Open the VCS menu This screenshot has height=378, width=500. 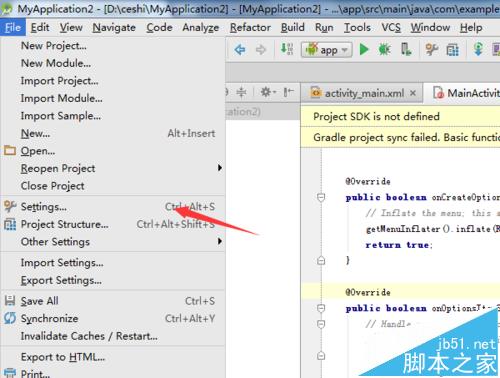point(391,27)
